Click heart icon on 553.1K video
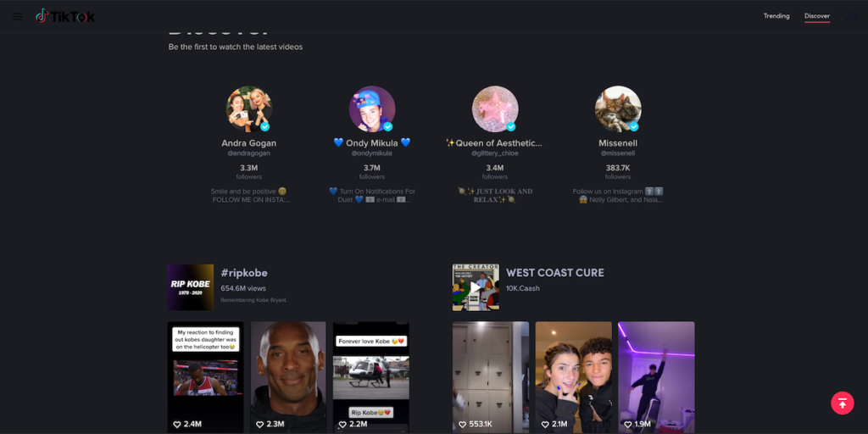The height and width of the screenshot is (434, 868). point(462,425)
